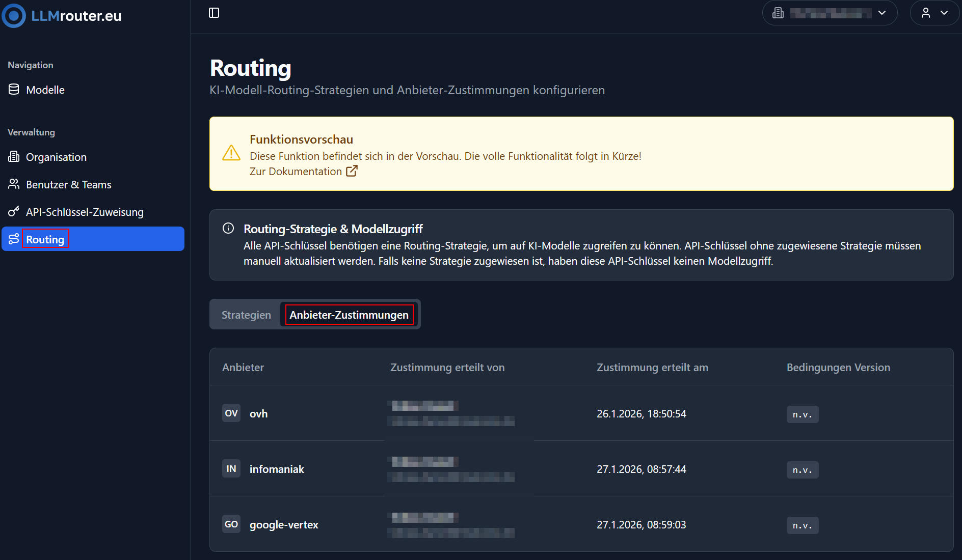Click the Anbieter column header
This screenshot has height=560, width=962.
(243, 368)
